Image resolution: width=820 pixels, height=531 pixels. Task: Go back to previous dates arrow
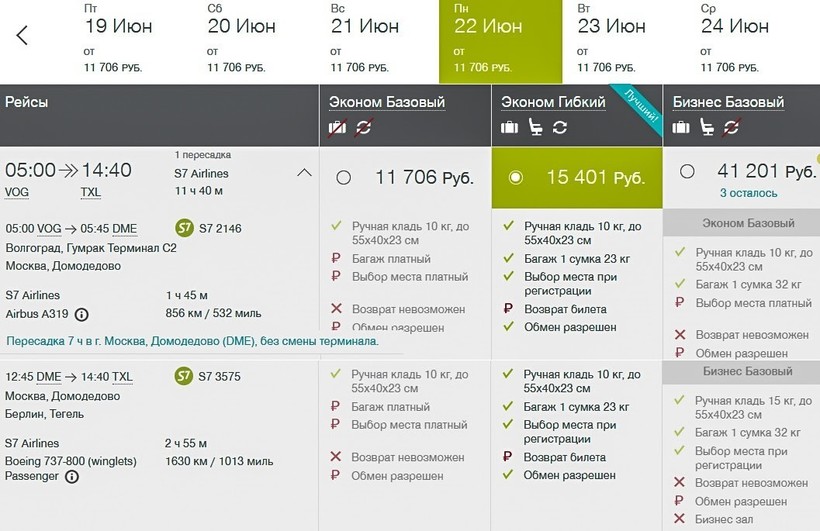pos(22,36)
